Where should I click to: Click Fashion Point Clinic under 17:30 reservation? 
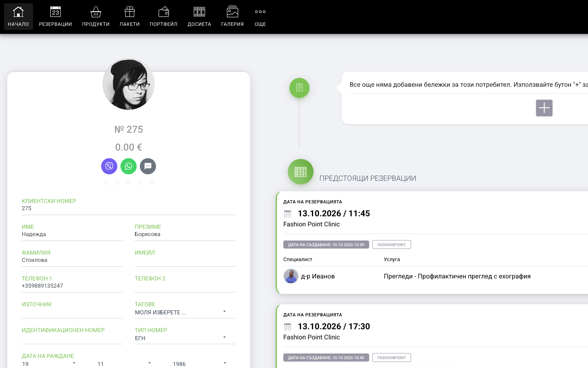[x=312, y=337]
